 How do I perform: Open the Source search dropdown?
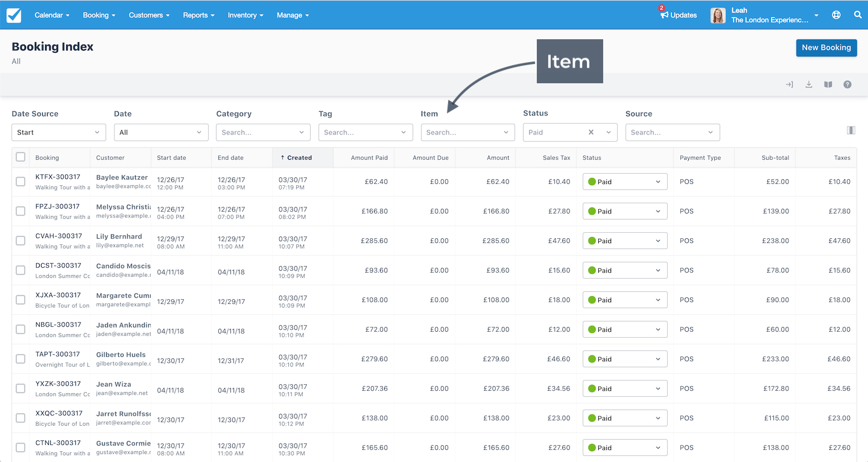pyautogui.click(x=673, y=132)
